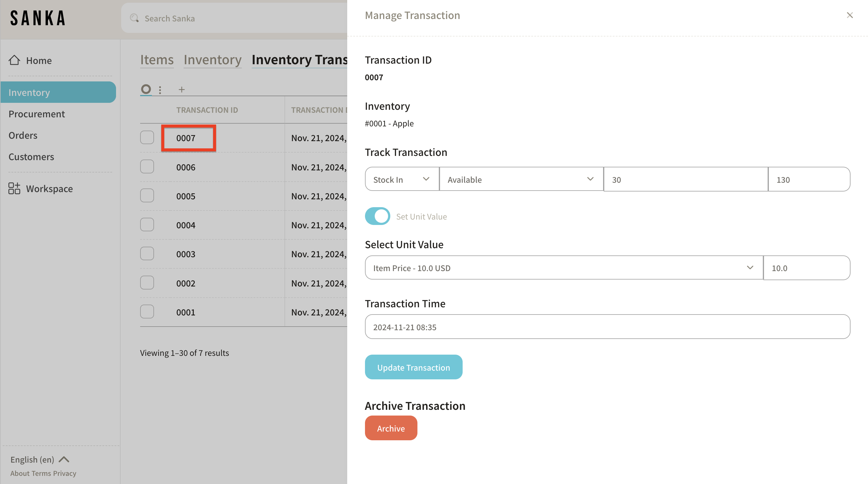Click the Update Transaction button

[414, 367]
